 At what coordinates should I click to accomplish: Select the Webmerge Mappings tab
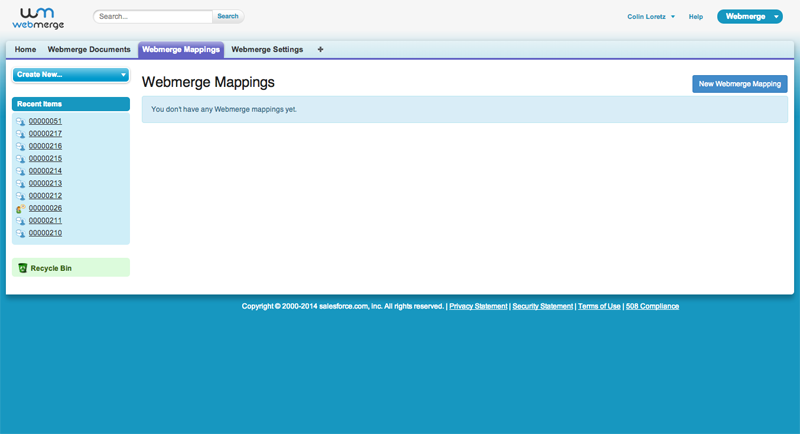point(181,49)
